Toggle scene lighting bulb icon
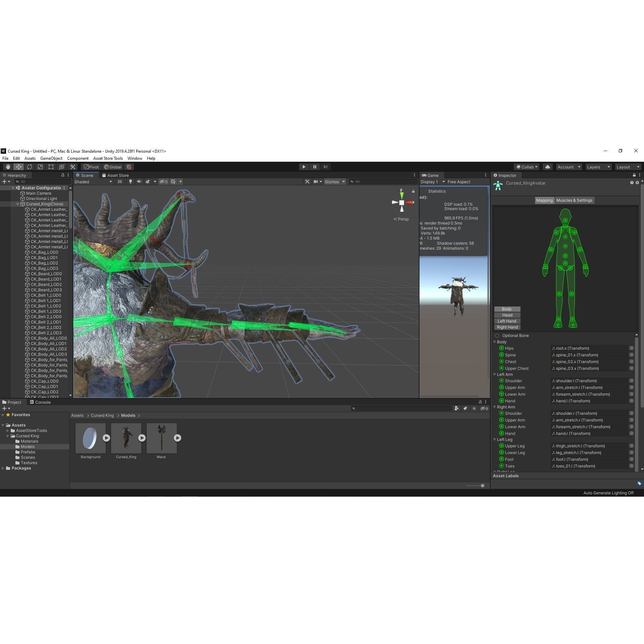 point(131,182)
